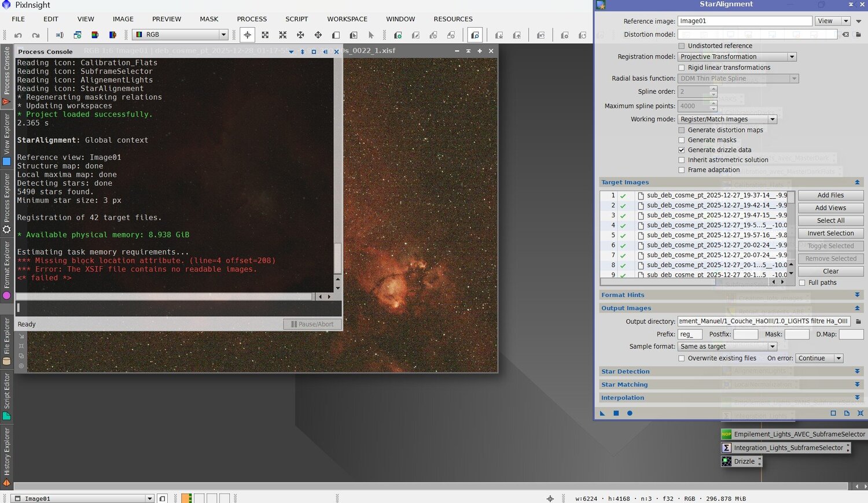Viewport: 868px width, 503px height.
Task: Browse for the output directory folder
Action: pos(858,321)
